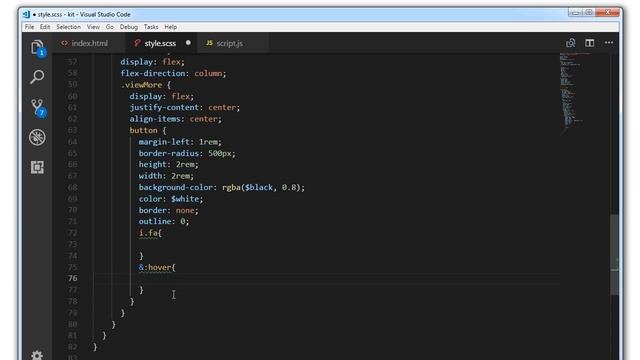Click the 'i.fa{' selector text
This screenshot has height=360, width=640.
[x=150, y=233]
